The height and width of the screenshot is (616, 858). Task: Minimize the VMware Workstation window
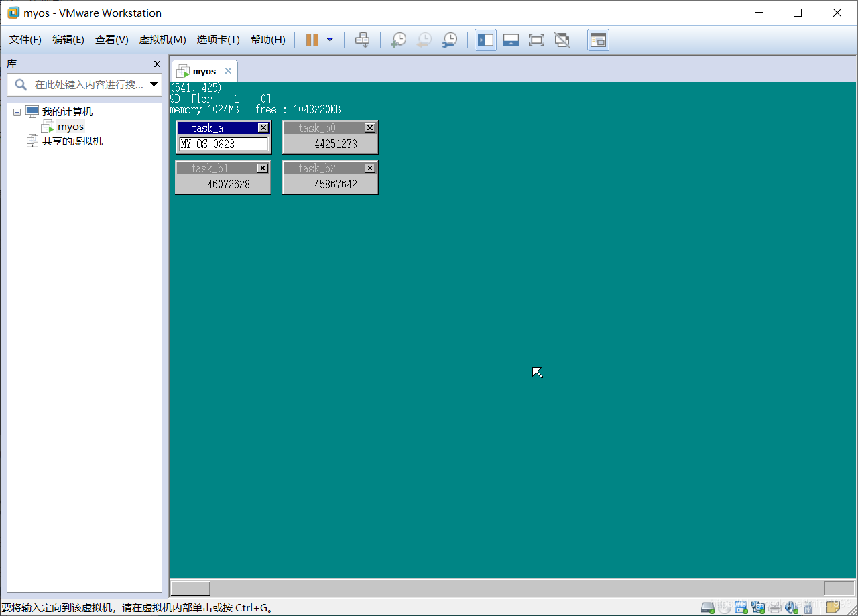(x=758, y=13)
